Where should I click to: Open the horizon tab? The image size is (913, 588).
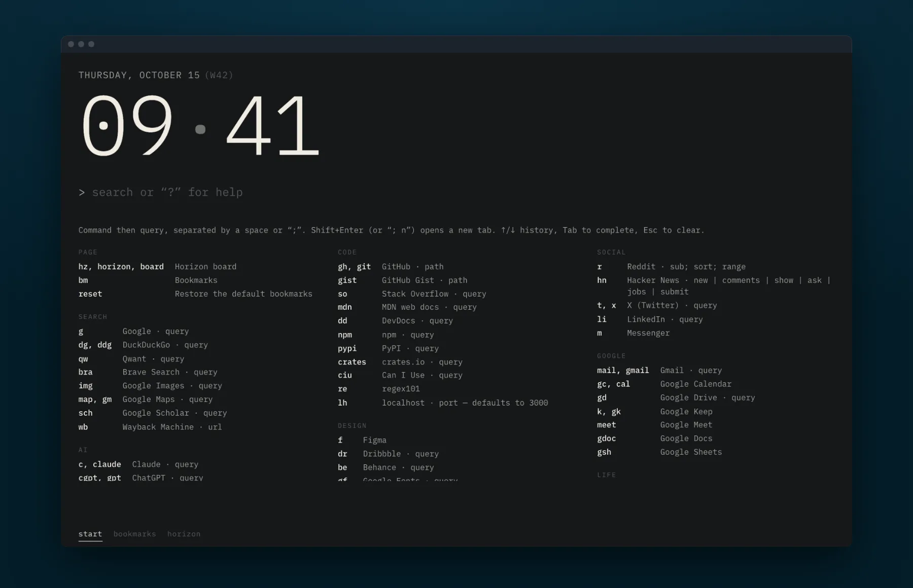tap(184, 534)
